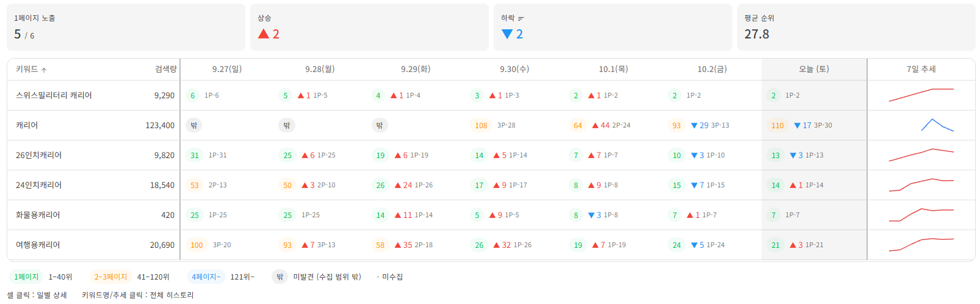The image size is (980, 304).
Task: Click rank badge 64 for 캐리어 on 10.1
Action: click(x=578, y=125)
